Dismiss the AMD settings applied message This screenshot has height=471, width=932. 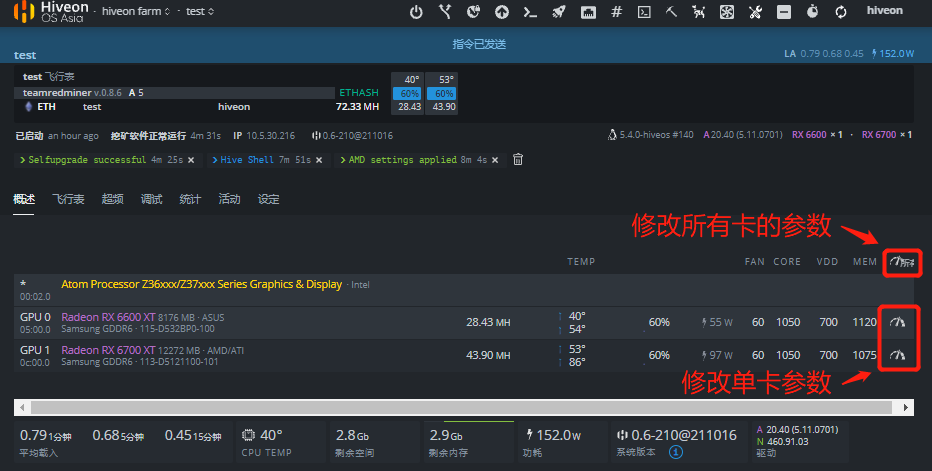497,160
